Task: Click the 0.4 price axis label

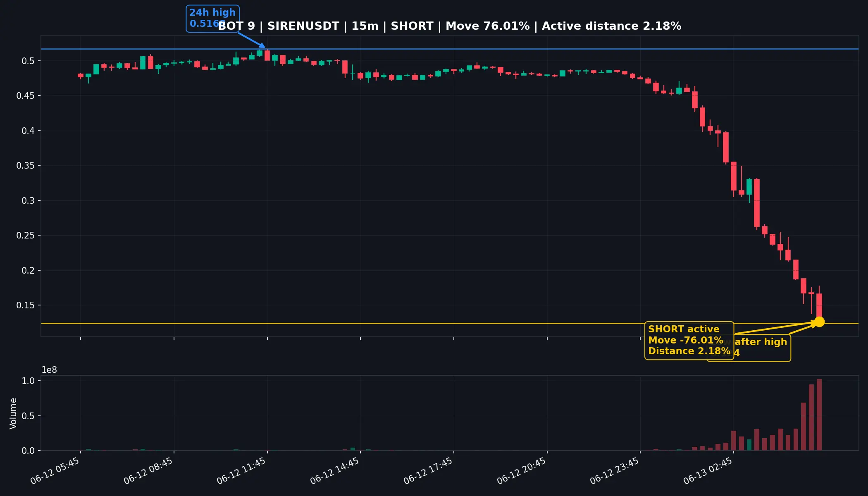Action: 28,131
